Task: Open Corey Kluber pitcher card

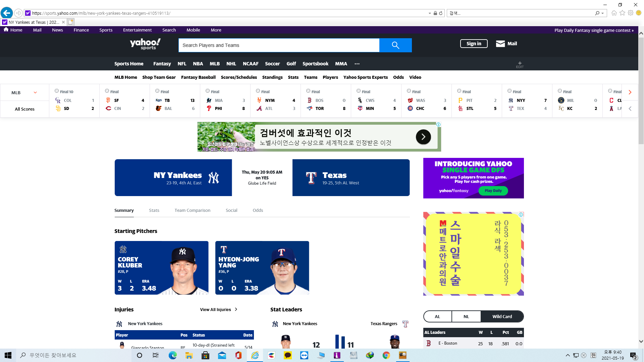Action: coord(161,268)
